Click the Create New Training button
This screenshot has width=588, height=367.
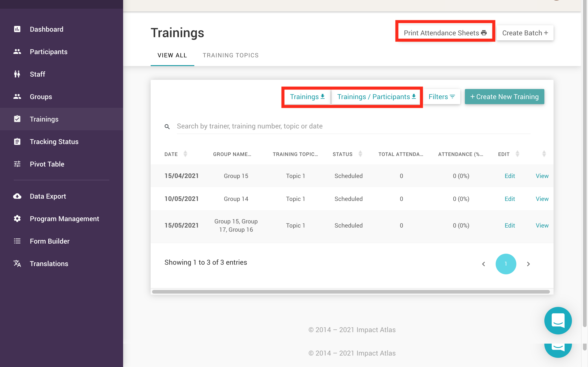(504, 97)
